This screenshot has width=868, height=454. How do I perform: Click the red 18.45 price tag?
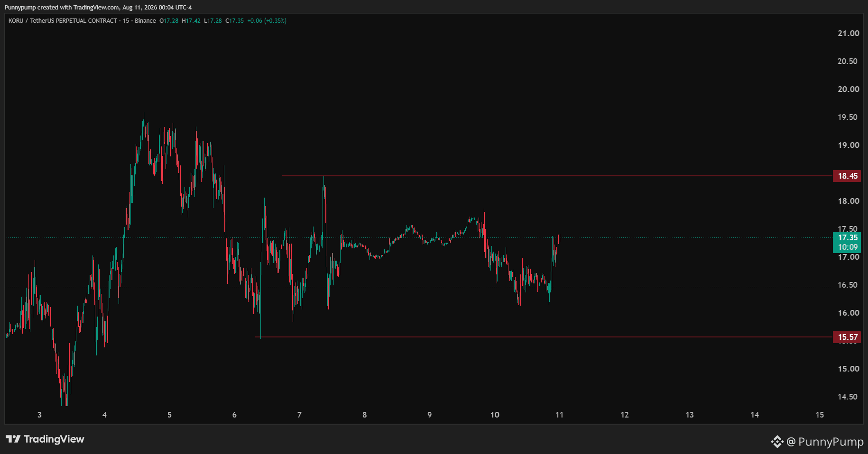(x=847, y=176)
